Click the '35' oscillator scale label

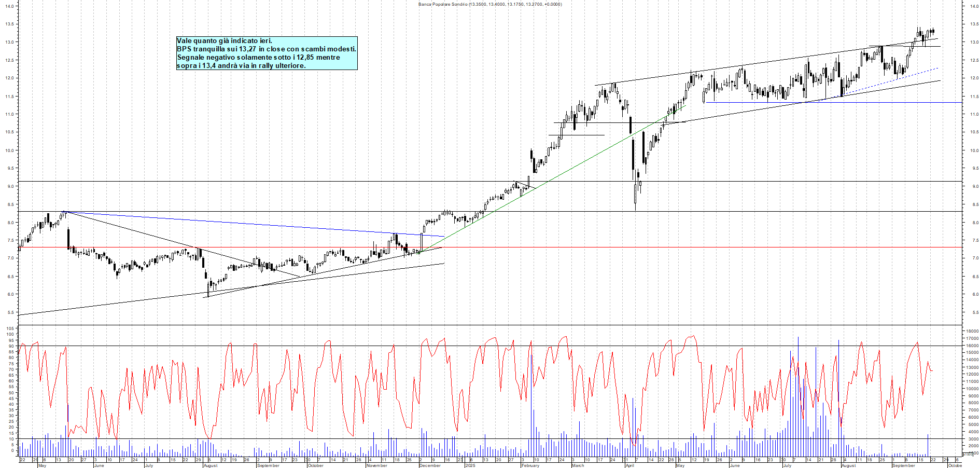pos(10,410)
